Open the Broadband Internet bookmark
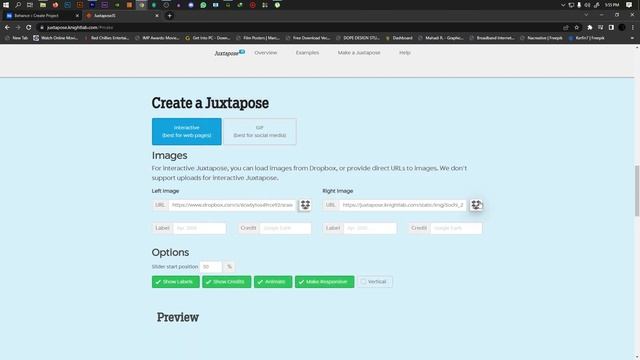 (492, 38)
